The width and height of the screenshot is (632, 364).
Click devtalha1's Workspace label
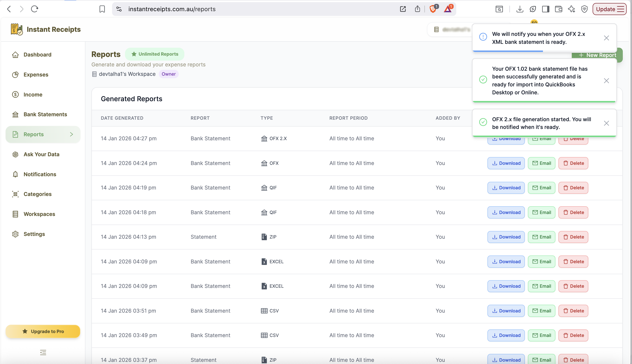pos(127,74)
